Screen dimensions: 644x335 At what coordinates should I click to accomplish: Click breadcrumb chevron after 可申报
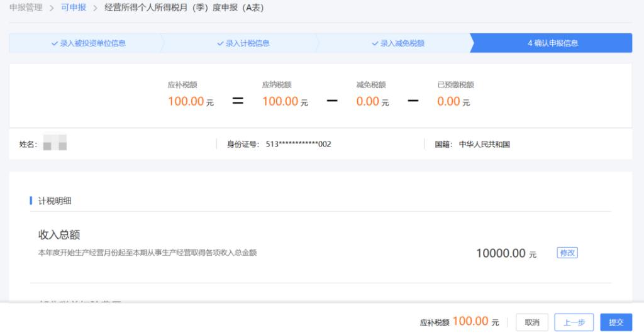pos(96,8)
